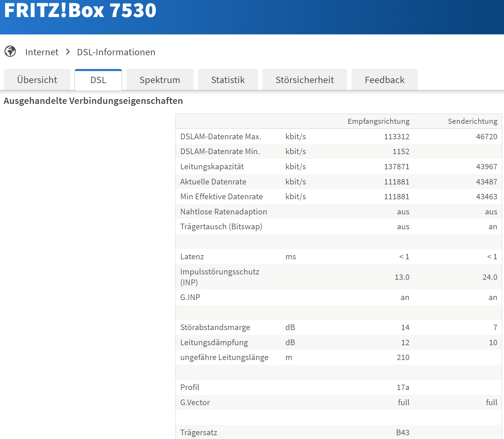Click the Senderichtung column header
Viewport: 504px width, 439px height.
(472, 121)
